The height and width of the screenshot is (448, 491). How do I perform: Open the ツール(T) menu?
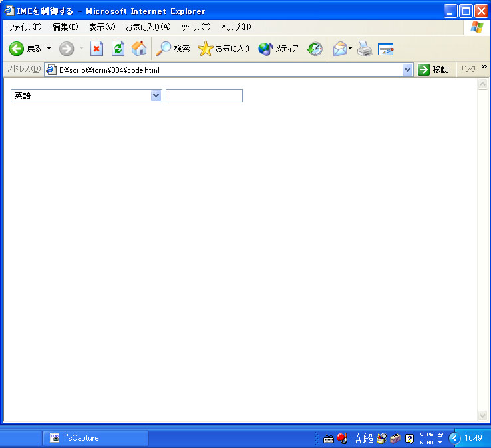click(195, 27)
